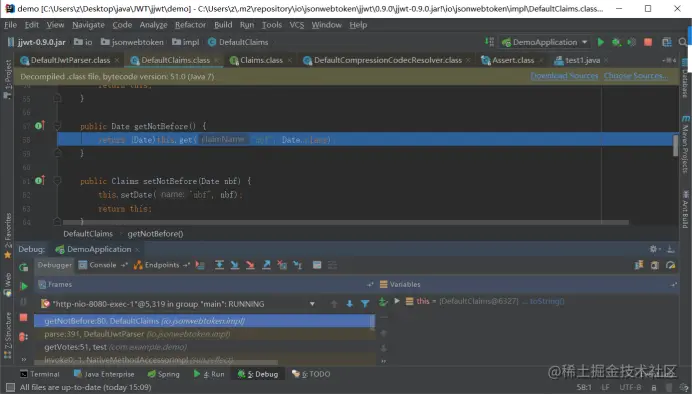
Task: Click the Step Into icon
Action: (x=235, y=265)
